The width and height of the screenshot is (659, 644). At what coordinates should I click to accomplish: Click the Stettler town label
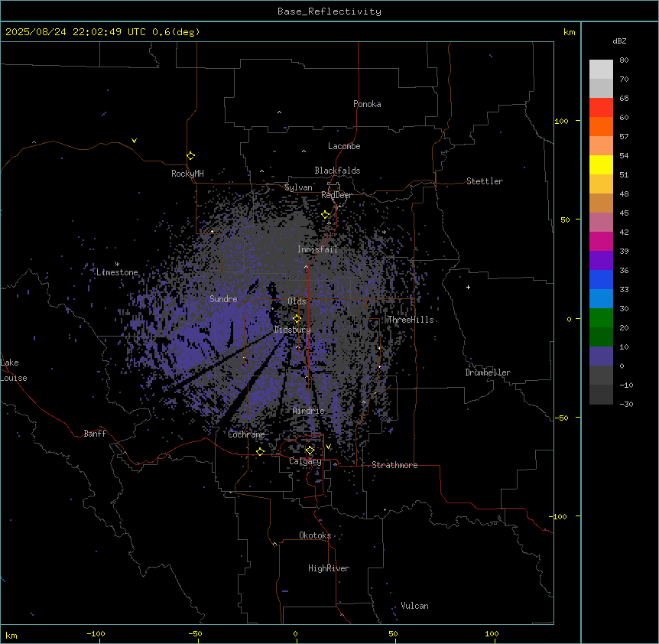tap(485, 181)
